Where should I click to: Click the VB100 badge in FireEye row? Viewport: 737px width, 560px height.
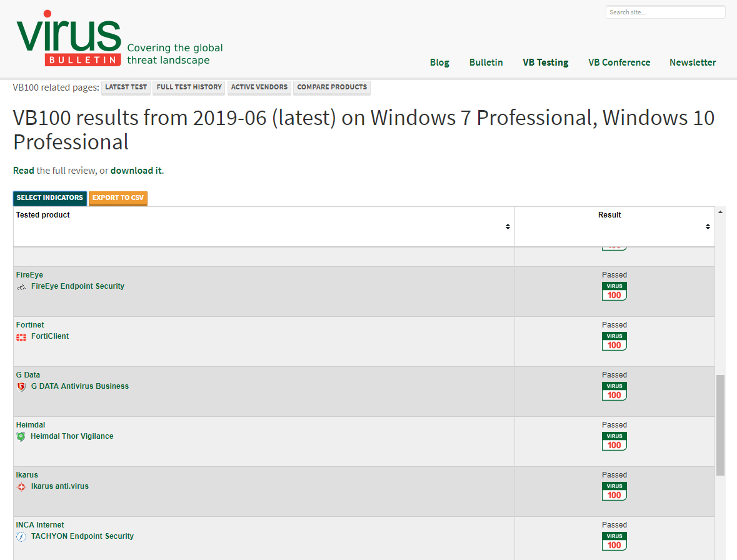click(x=614, y=291)
